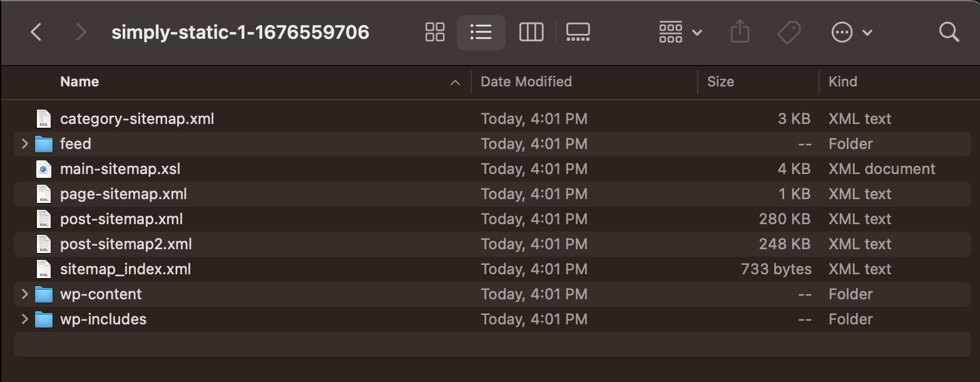Screen dimensions: 980x382
Task: Switch to column view in the toolbar
Action: [531, 32]
